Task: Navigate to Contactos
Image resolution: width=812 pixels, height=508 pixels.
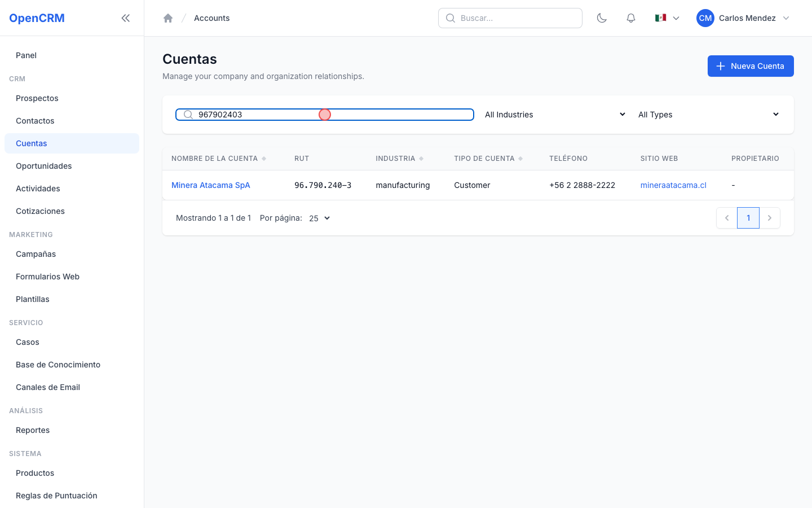Action: (x=72, y=121)
